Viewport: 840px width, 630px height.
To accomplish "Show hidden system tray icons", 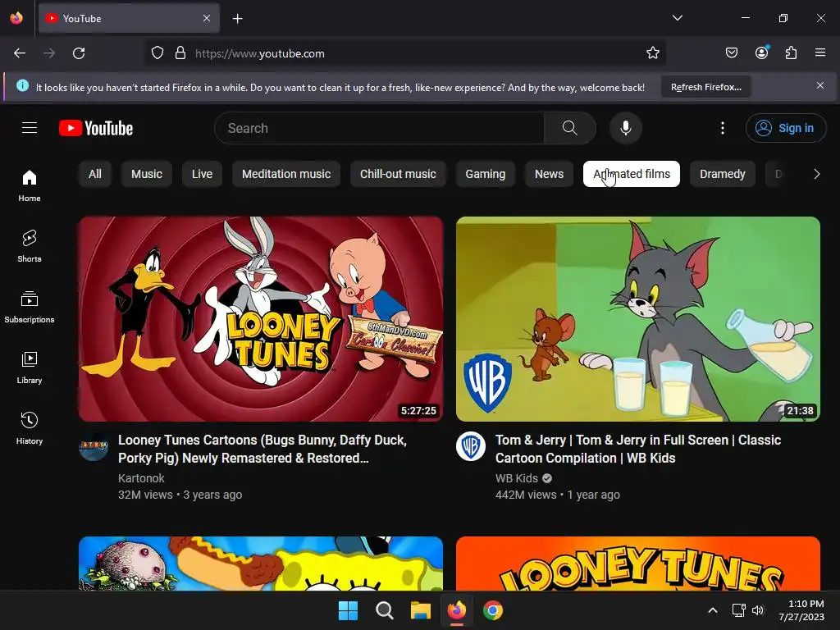I will pos(713,610).
